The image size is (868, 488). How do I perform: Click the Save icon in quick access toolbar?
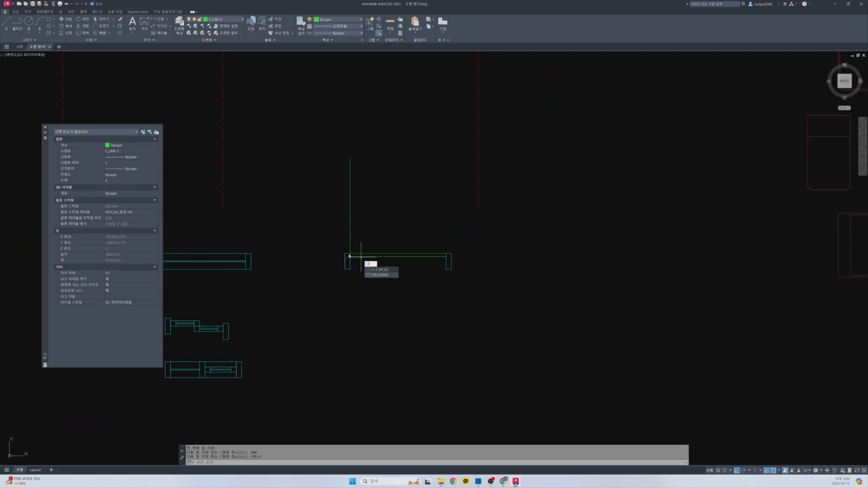click(x=33, y=4)
